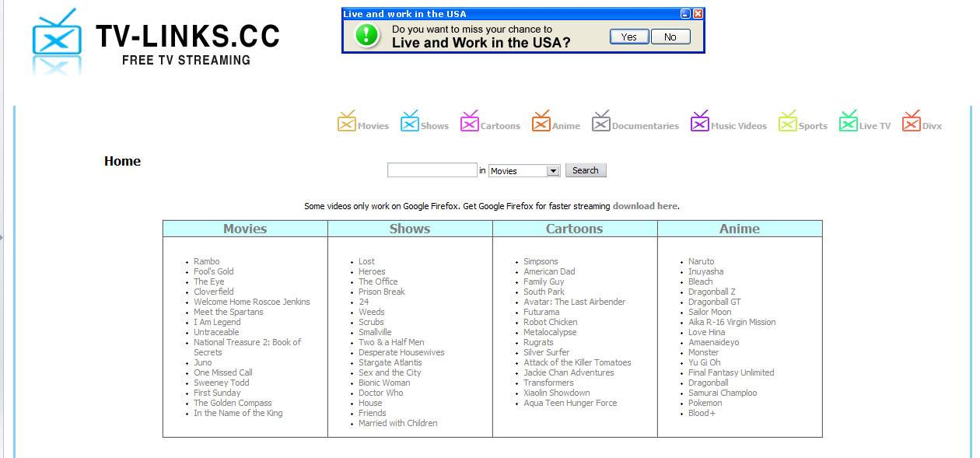
Task: Click Yes in the USA ad
Action: (x=629, y=37)
